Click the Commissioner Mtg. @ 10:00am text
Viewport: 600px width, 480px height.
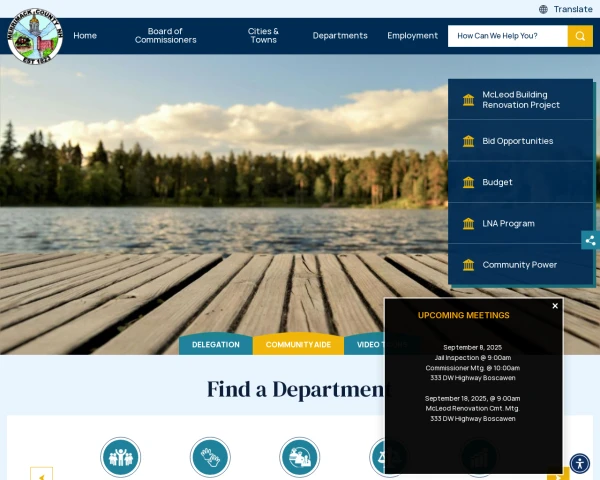tap(472, 368)
